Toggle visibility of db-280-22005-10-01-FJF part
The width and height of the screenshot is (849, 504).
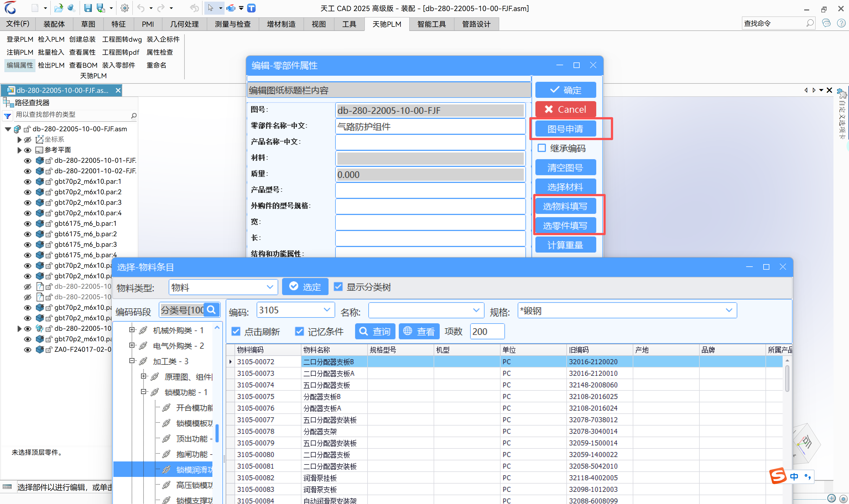(28, 161)
